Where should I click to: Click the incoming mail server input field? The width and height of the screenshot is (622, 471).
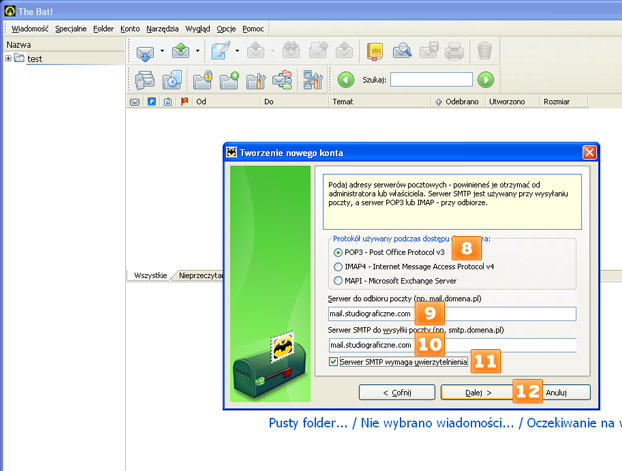click(452, 313)
